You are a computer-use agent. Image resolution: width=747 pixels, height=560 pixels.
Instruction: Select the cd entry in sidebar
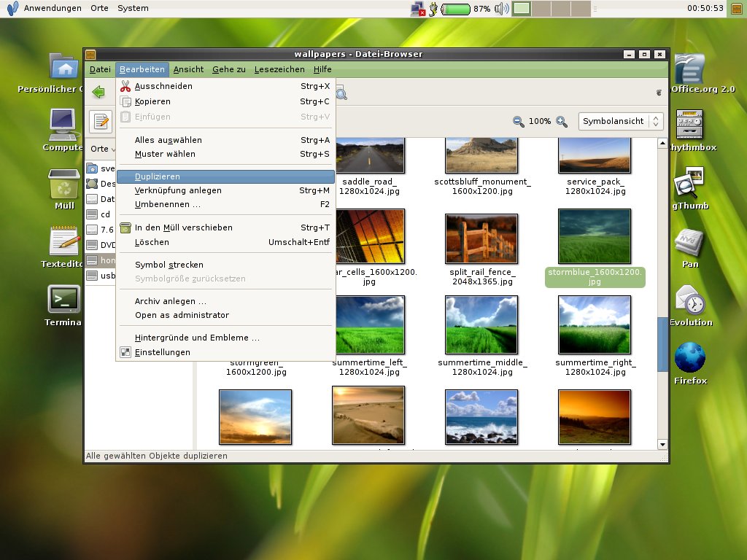[101, 214]
